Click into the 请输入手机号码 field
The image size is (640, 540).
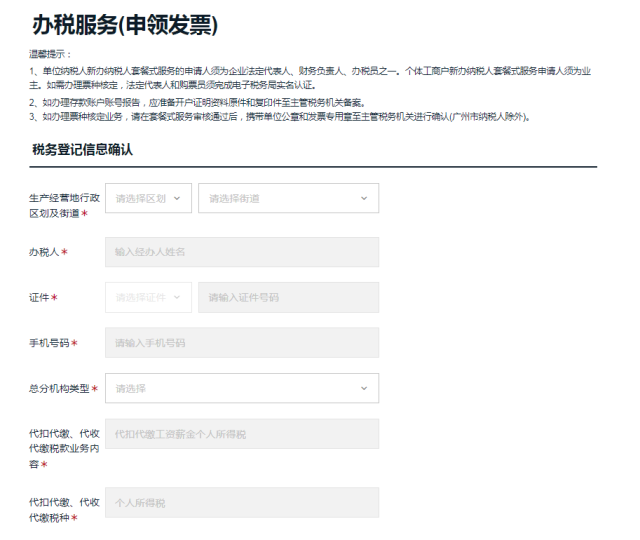(242, 342)
